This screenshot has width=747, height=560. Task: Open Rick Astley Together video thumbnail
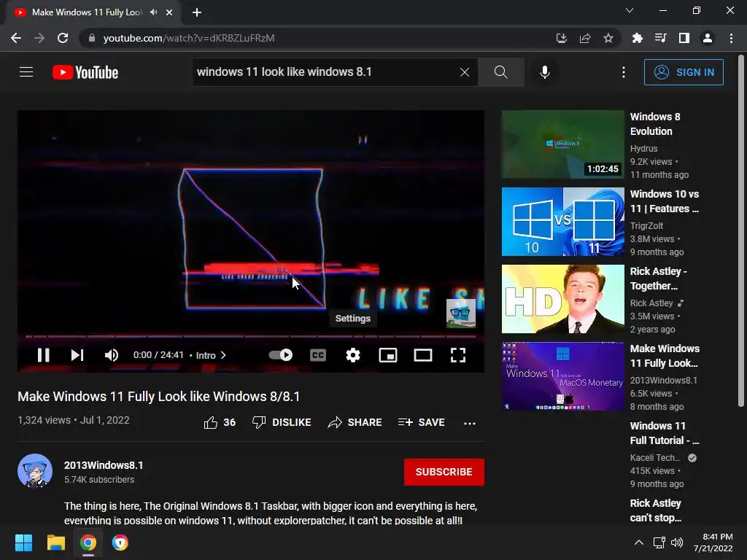[x=562, y=299]
